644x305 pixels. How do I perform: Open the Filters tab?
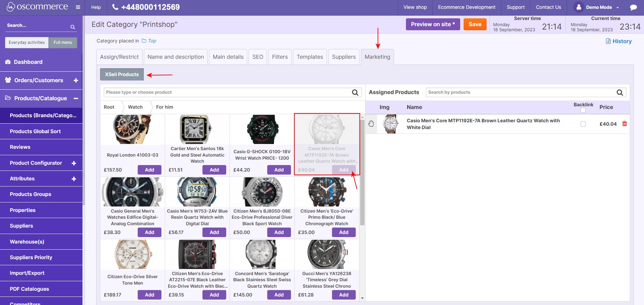tap(280, 57)
